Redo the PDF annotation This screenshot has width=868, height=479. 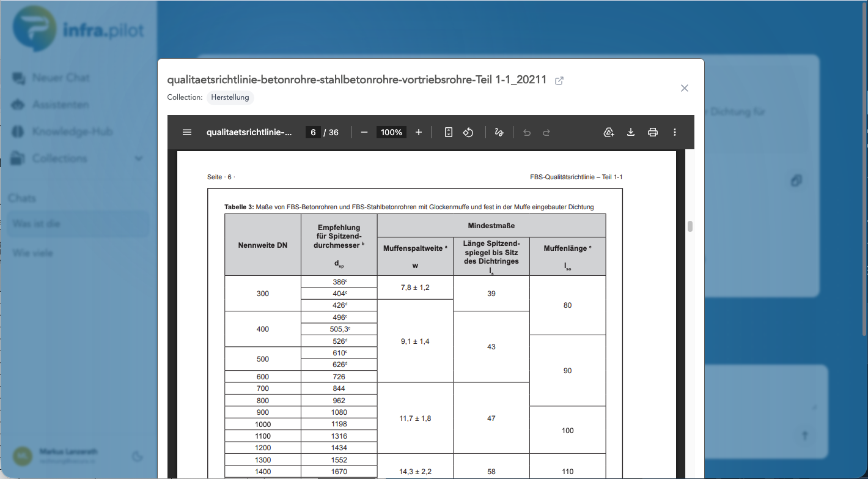click(546, 132)
